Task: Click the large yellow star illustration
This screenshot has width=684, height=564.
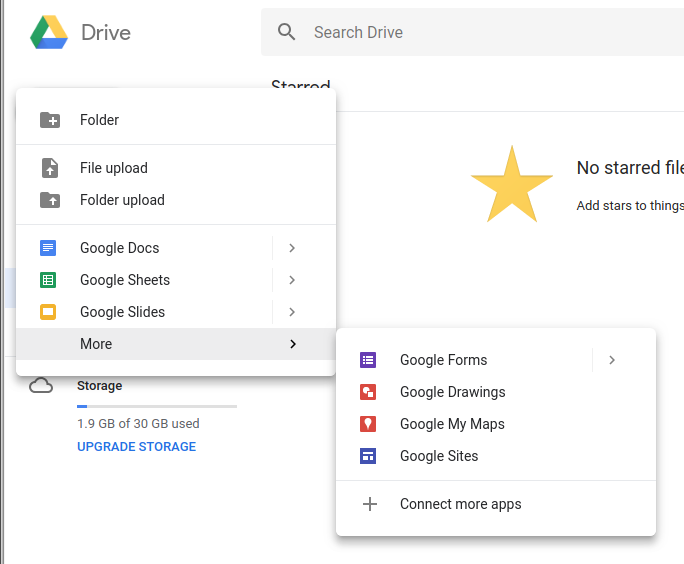Action: (512, 185)
